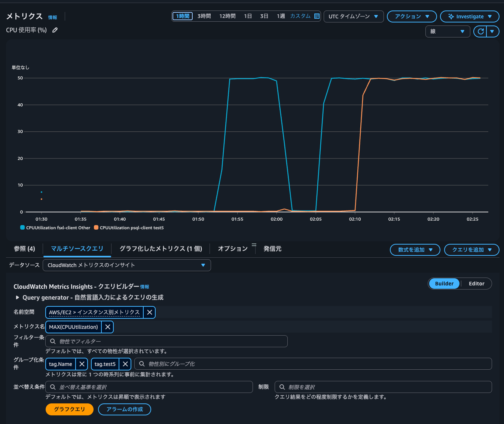The height and width of the screenshot is (424, 504).
Task: Open the 情報 link next to メトリクス
Action: [x=52, y=17]
